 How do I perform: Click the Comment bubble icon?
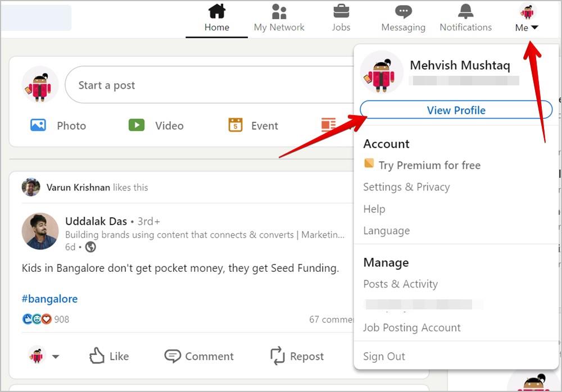173,356
